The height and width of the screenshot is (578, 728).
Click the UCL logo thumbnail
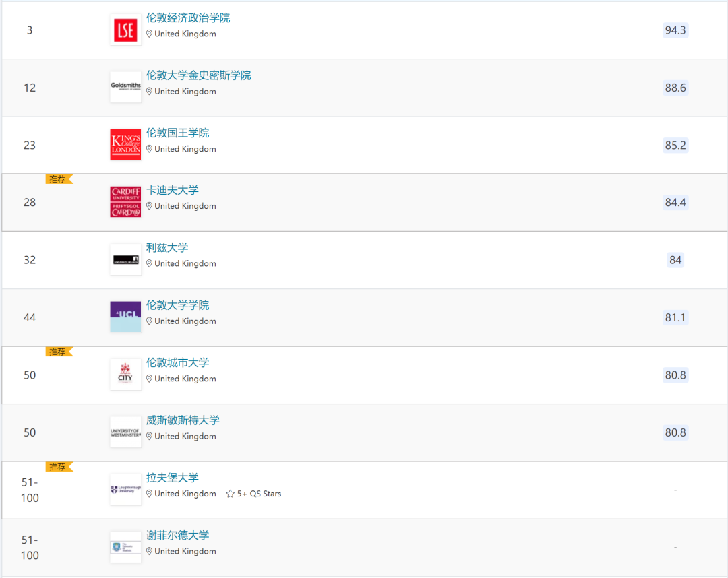click(125, 317)
